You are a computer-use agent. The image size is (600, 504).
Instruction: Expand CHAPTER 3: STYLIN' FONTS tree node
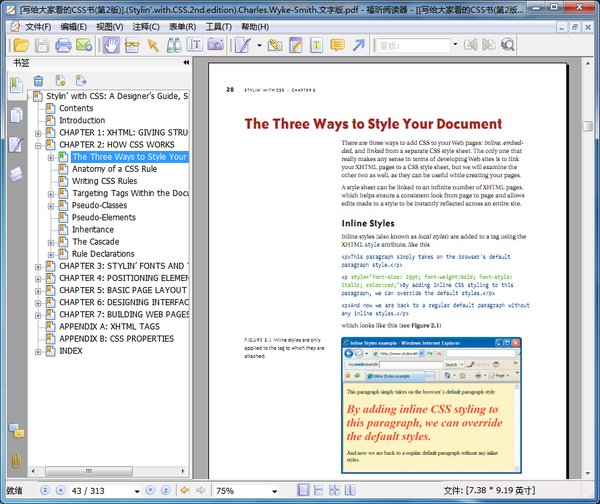click(38, 267)
